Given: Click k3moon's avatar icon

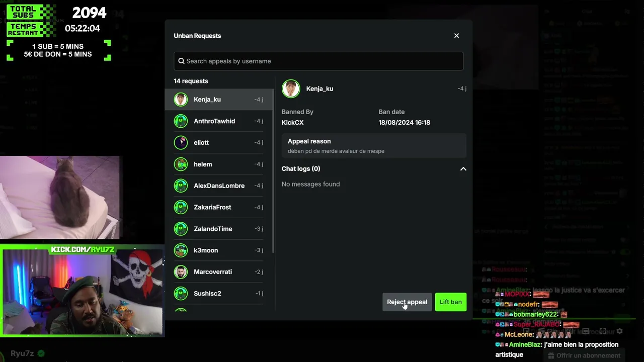Looking at the screenshot, I should click(181, 250).
